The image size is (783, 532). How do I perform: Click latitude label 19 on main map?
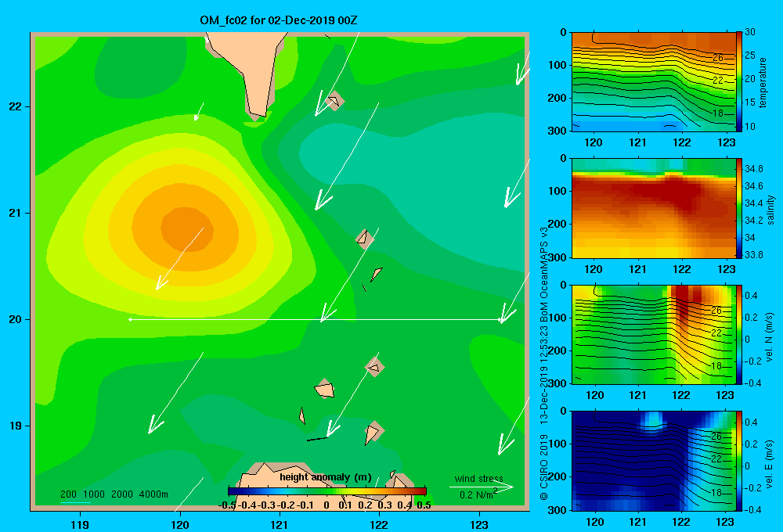coord(16,426)
